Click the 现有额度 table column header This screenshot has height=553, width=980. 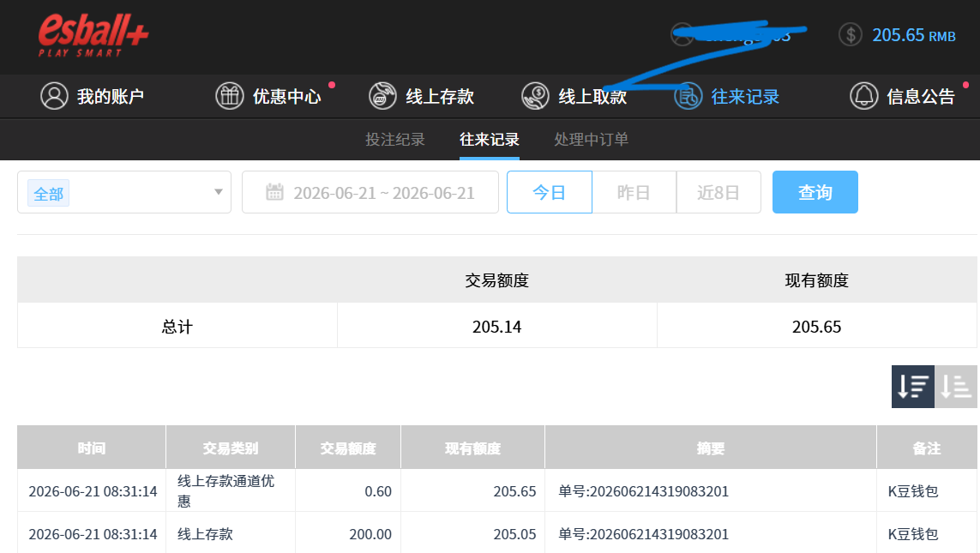coord(472,448)
